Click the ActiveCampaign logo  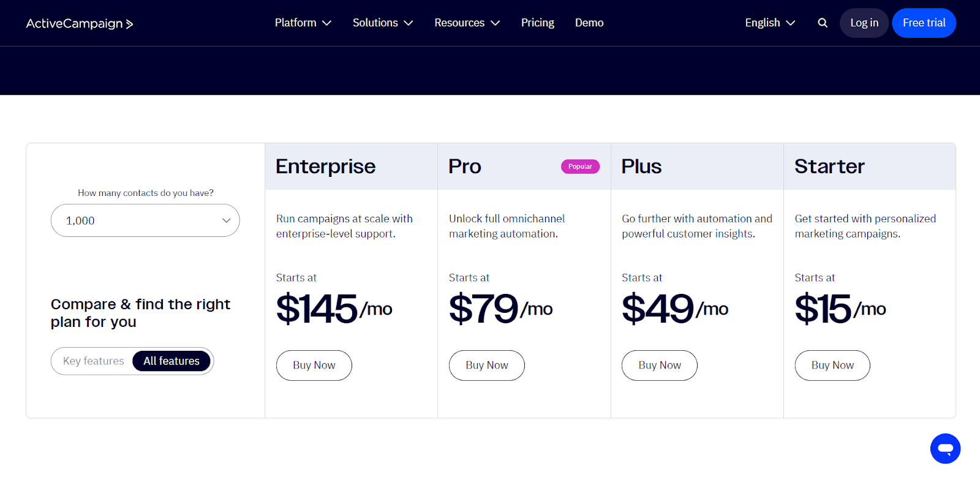tap(79, 23)
